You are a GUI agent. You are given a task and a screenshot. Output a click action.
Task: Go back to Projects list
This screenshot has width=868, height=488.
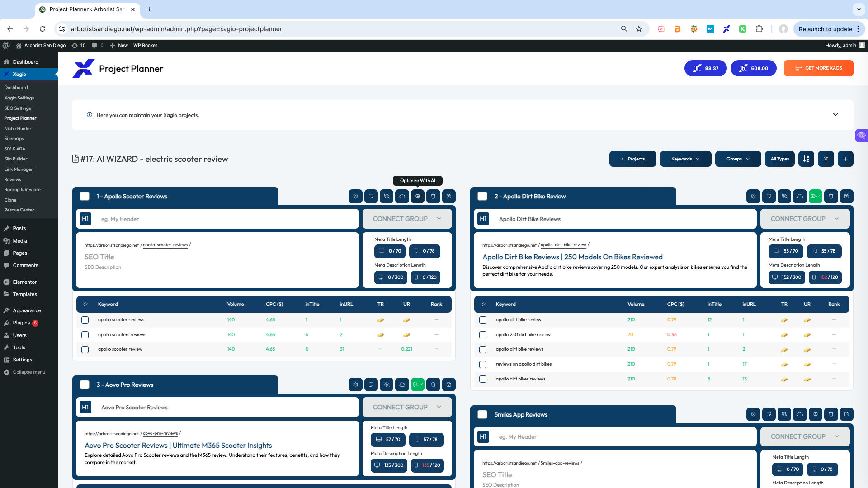tap(632, 159)
